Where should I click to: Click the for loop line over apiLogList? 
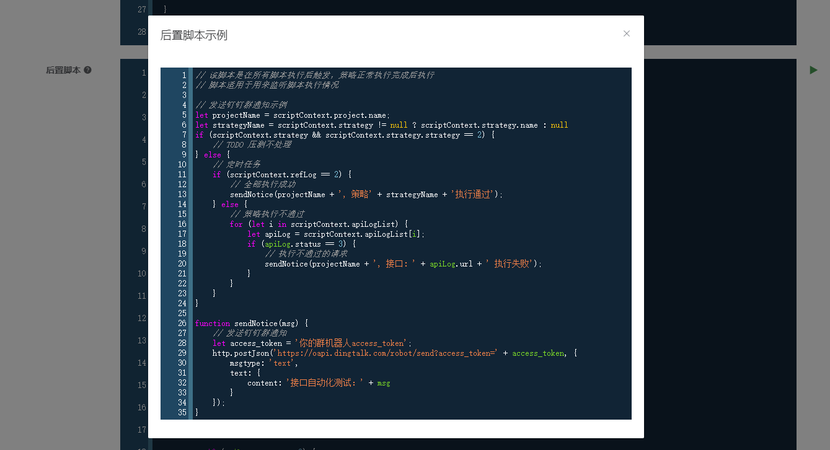[x=319, y=224]
